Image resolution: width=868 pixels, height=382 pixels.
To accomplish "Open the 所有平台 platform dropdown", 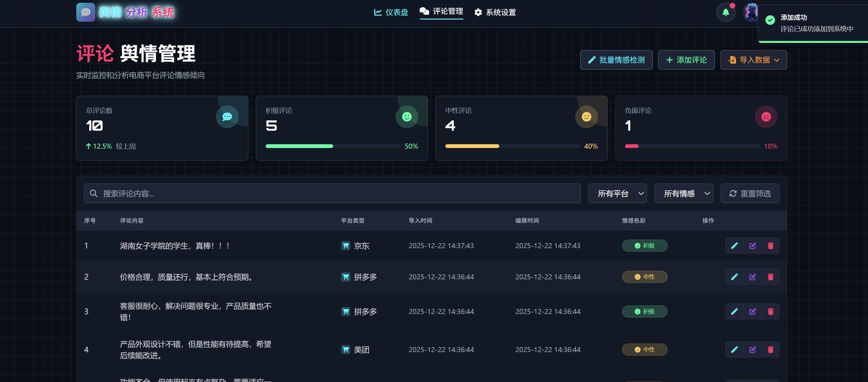I will click(617, 194).
